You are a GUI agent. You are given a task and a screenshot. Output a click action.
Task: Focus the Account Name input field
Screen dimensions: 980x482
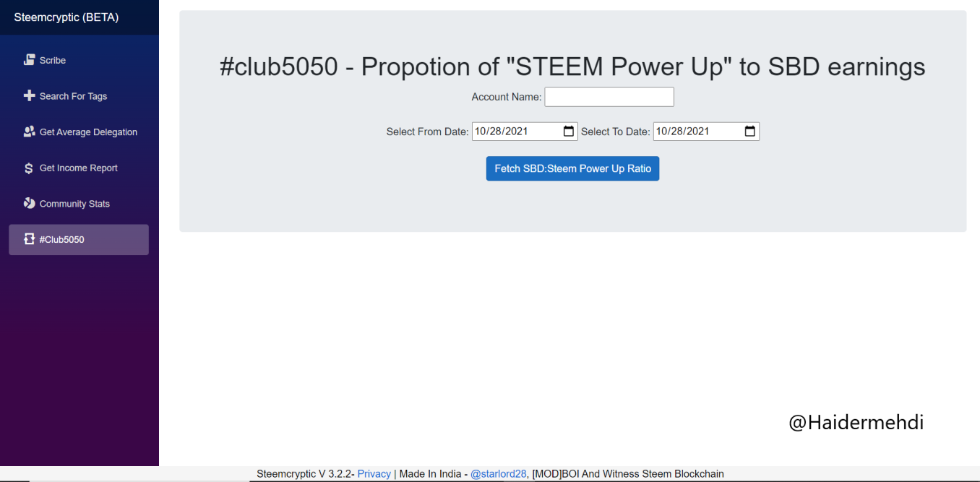609,97
